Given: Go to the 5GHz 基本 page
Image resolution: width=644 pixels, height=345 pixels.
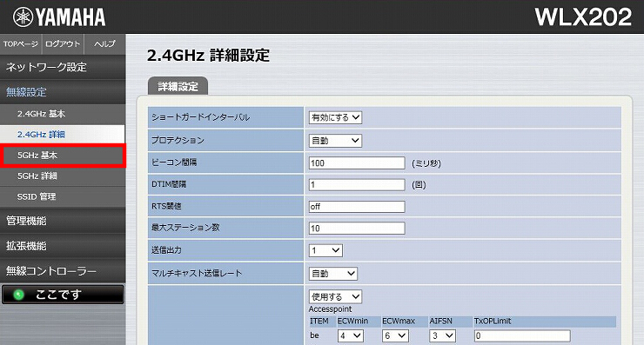Looking at the screenshot, I should 63,156.
